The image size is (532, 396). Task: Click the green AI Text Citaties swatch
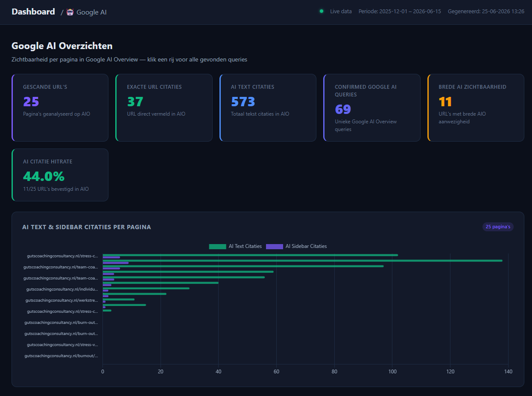coord(217,246)
